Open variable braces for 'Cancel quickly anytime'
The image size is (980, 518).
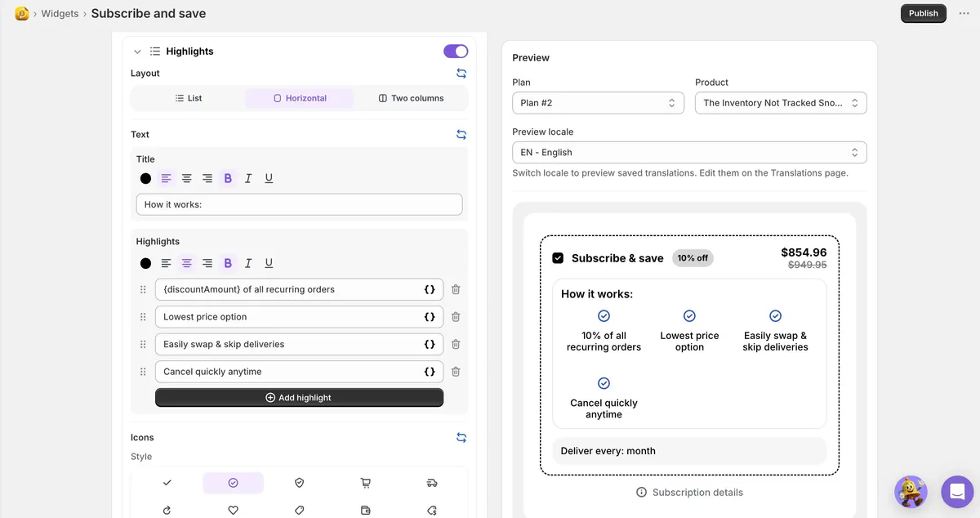pyautogui.click(x=430, y=372)
